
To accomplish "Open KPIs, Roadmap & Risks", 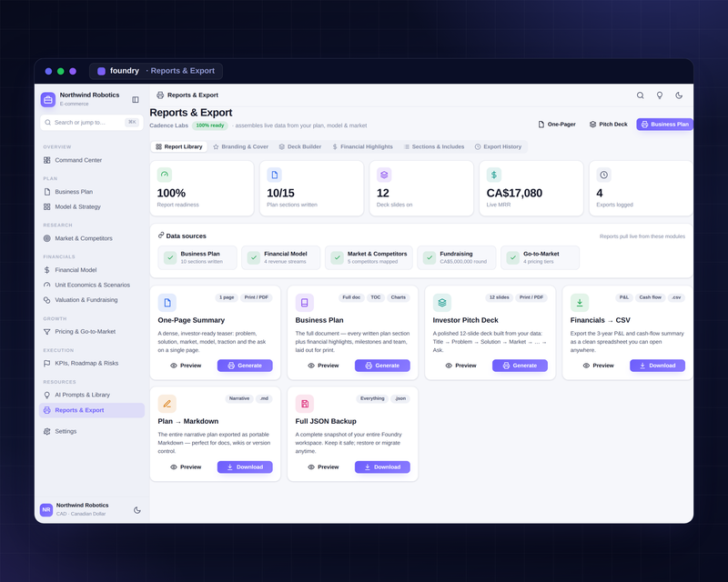I will click(92, 363).
